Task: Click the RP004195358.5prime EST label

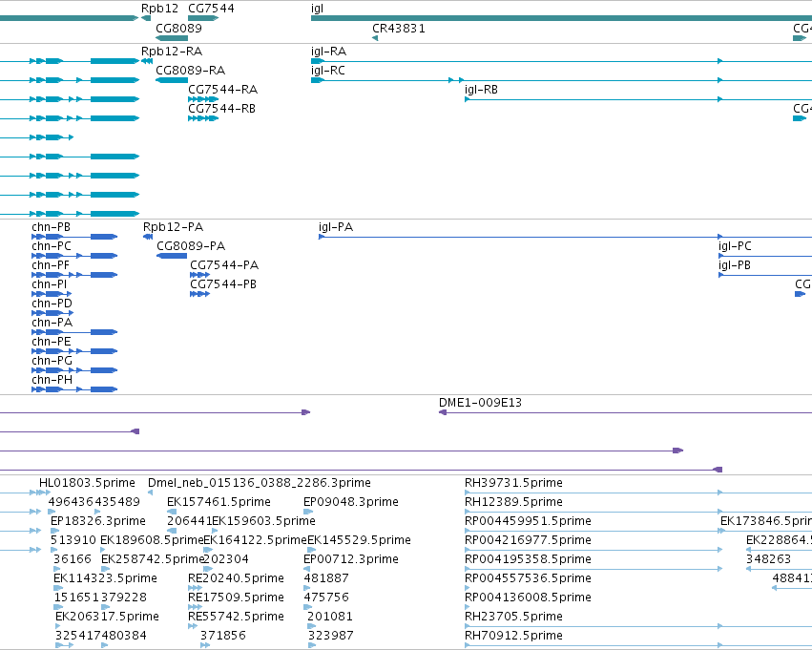Action: (528, 560)
